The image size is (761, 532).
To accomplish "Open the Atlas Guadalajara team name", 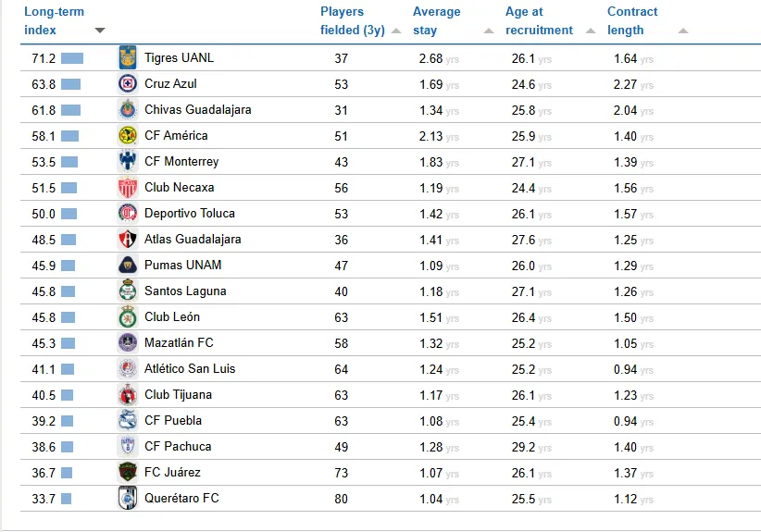I will point(193,239).
